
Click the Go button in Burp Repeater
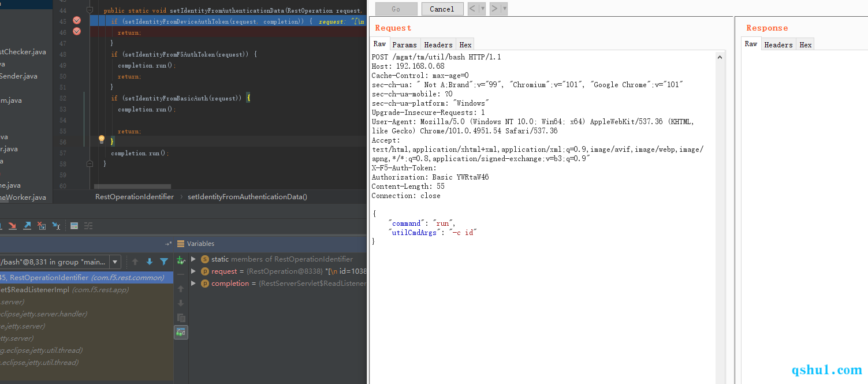click(396, 9)
